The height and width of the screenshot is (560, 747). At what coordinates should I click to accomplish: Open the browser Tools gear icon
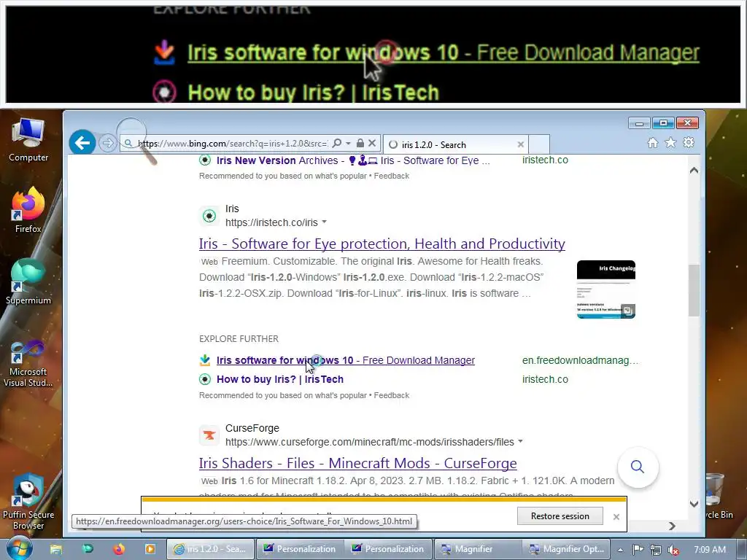pos(689,142)
